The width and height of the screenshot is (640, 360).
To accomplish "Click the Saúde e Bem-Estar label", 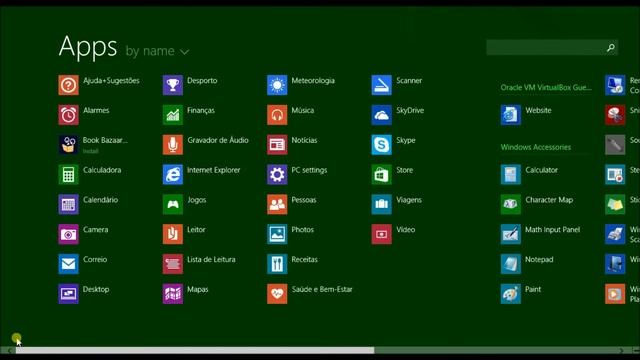I will pyautogui.click(x=322, y=289).
